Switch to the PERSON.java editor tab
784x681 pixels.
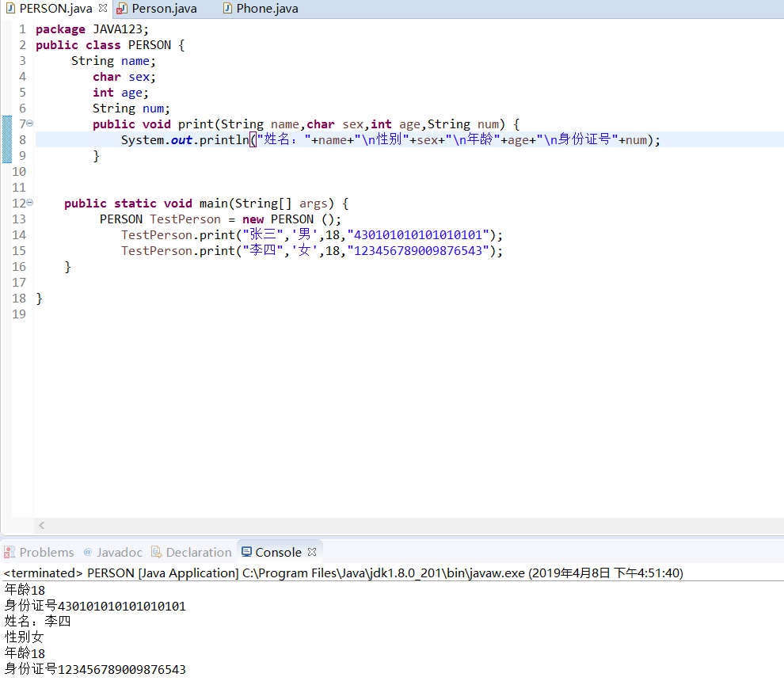(56, 9)
